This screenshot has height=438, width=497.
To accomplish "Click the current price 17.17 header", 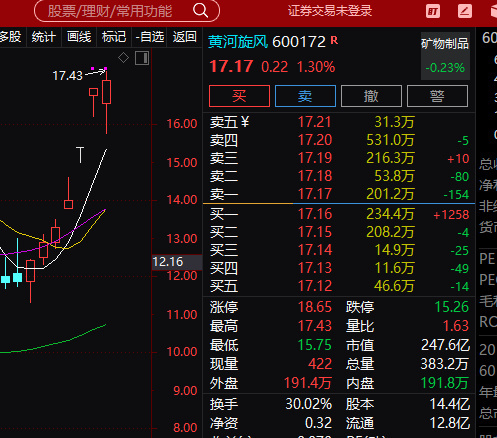I will (x=231, y=66).
